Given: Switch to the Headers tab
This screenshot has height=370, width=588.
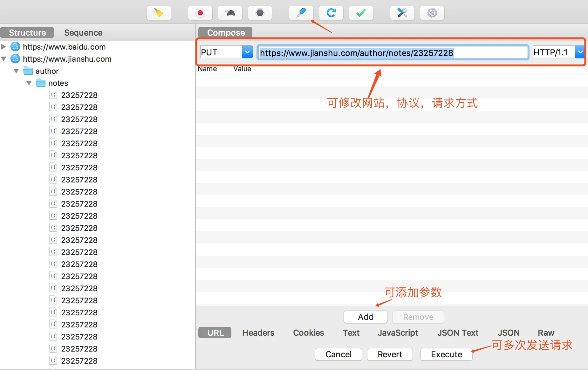Looking at the screenshot, I should pyautogui.click(x=258, y=333).
